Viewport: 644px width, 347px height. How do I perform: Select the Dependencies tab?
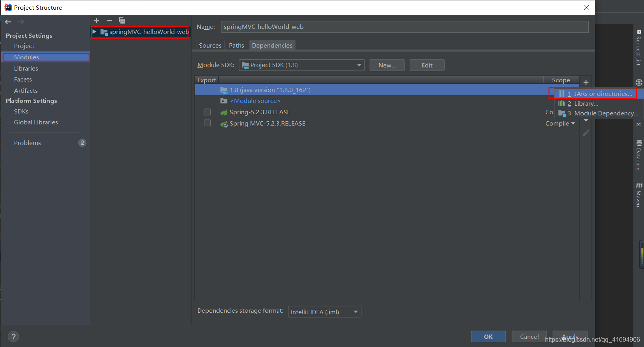pos(272,46)
